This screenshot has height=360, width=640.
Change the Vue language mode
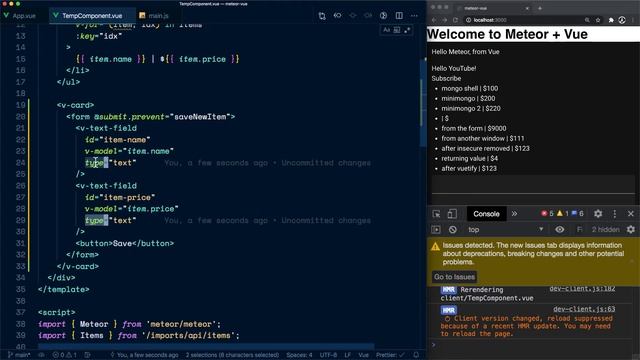coord(363,355)
